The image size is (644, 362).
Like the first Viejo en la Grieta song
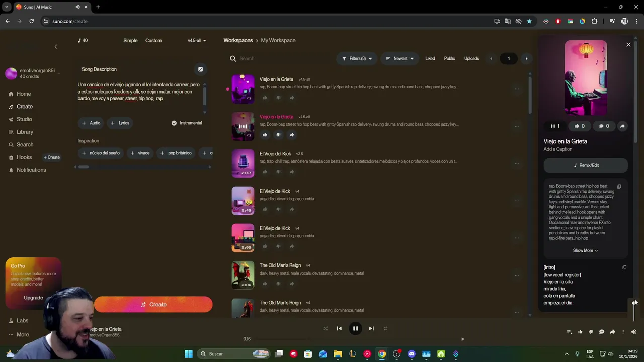(265, 98)
